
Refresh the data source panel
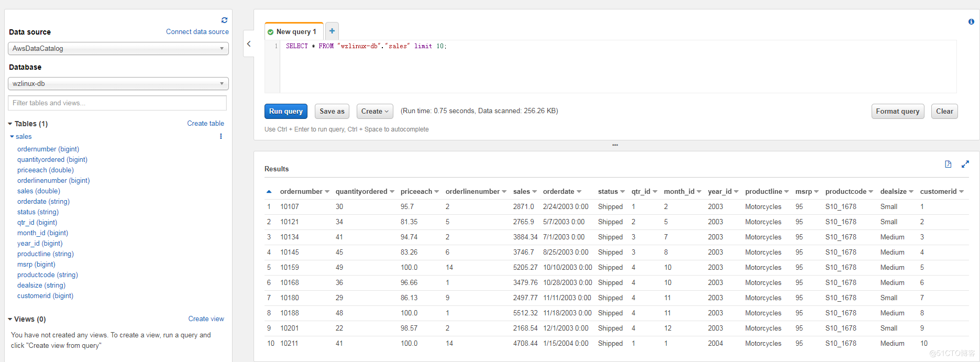point(224,20)
